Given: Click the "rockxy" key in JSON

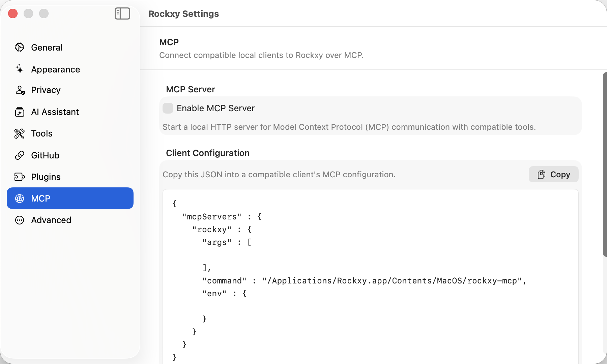Looking at the screenshot, I should point(212,230).
